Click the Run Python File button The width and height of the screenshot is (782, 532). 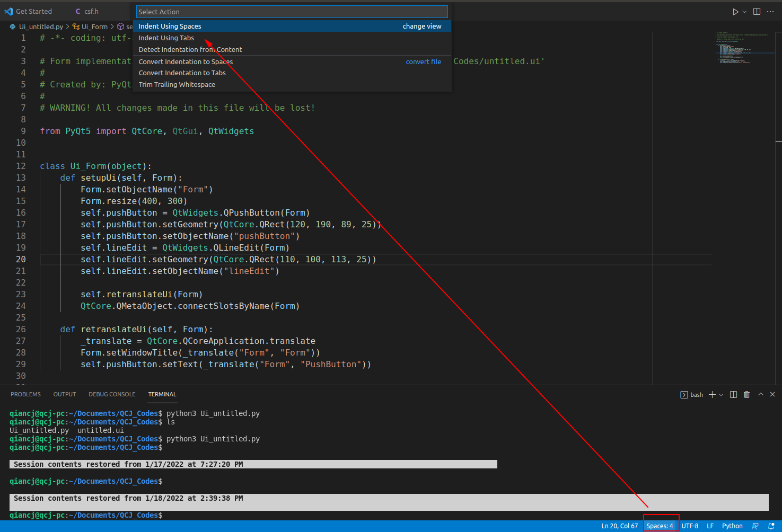click(735, 11)
